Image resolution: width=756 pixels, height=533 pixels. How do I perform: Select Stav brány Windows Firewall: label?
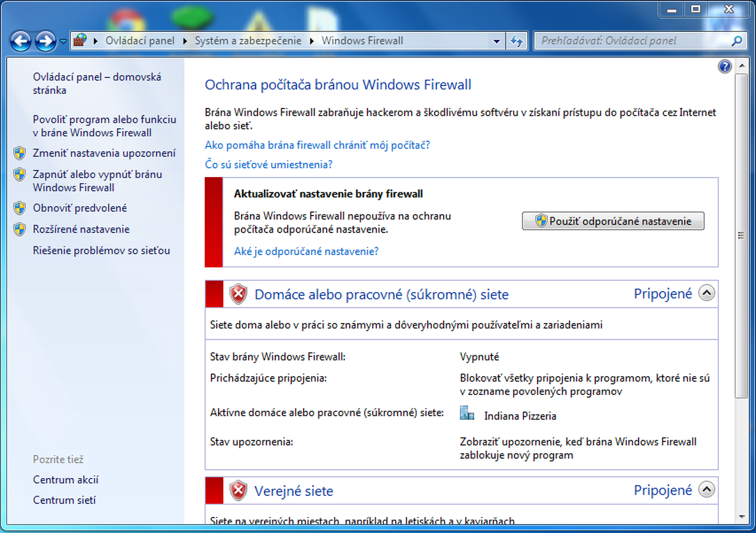[278, 357]
